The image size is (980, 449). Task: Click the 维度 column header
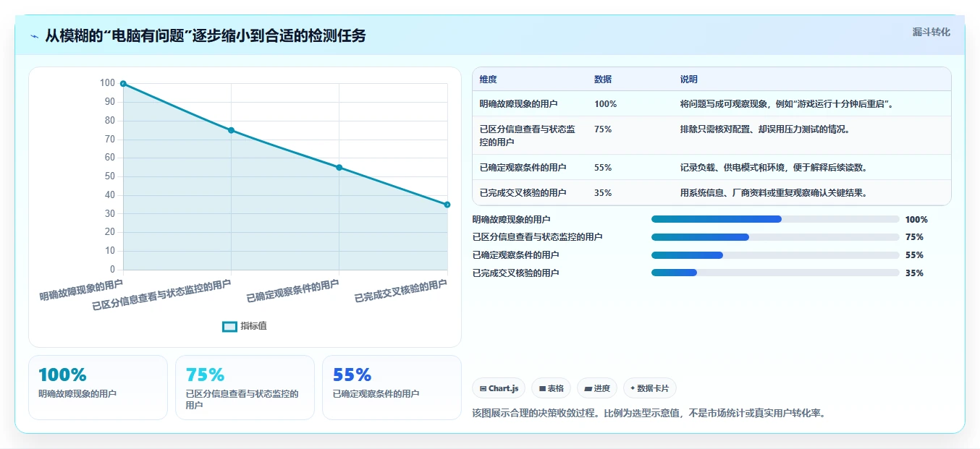pos(488,80)
